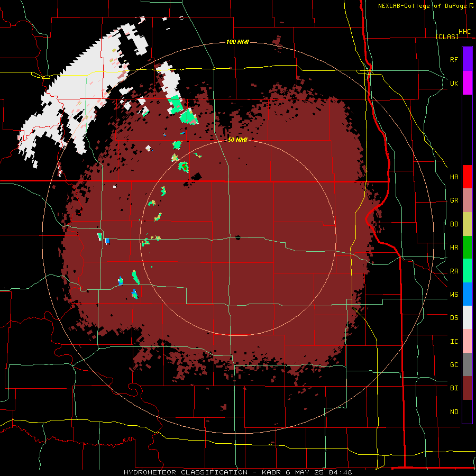Click the RA legend label

454,271
